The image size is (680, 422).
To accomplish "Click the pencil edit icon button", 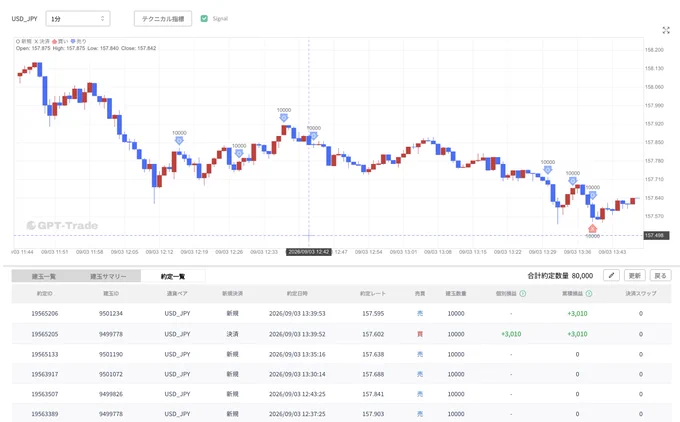I will 611,275.
